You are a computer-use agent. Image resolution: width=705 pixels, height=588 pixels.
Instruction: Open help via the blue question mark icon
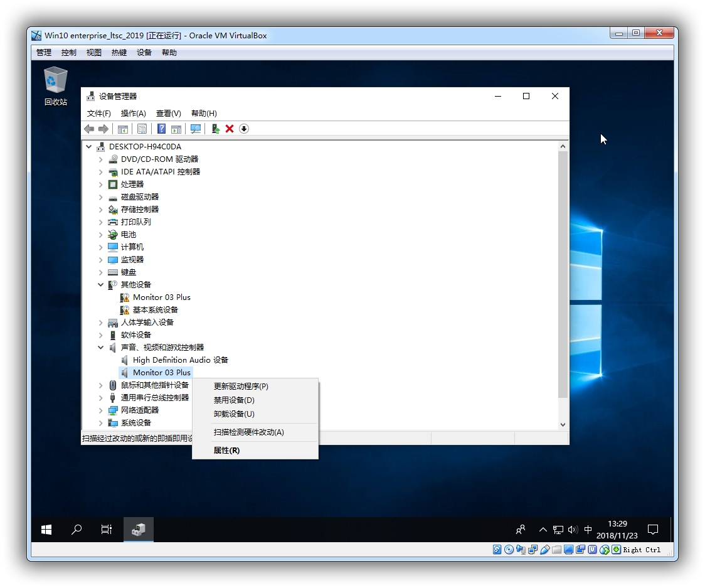click(161, 129)
